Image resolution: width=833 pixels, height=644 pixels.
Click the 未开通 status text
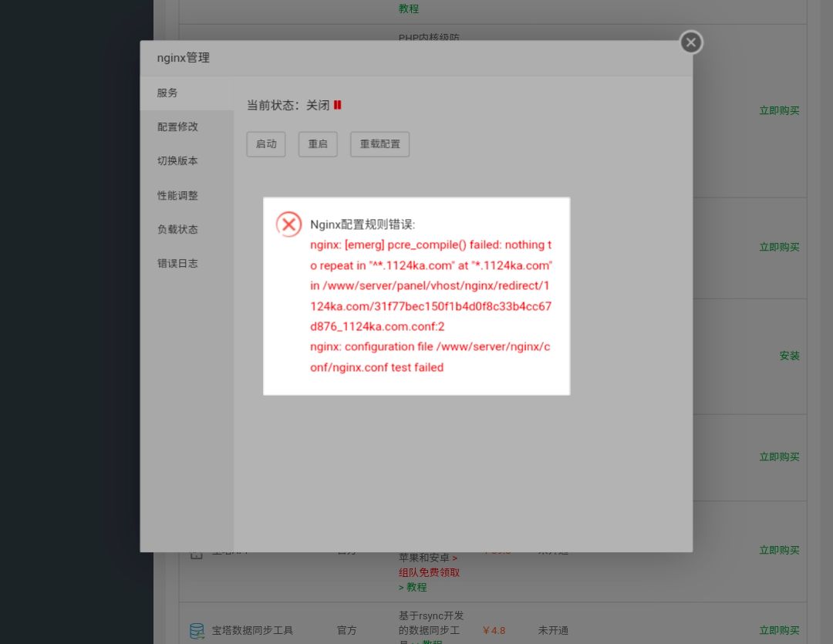553,630
